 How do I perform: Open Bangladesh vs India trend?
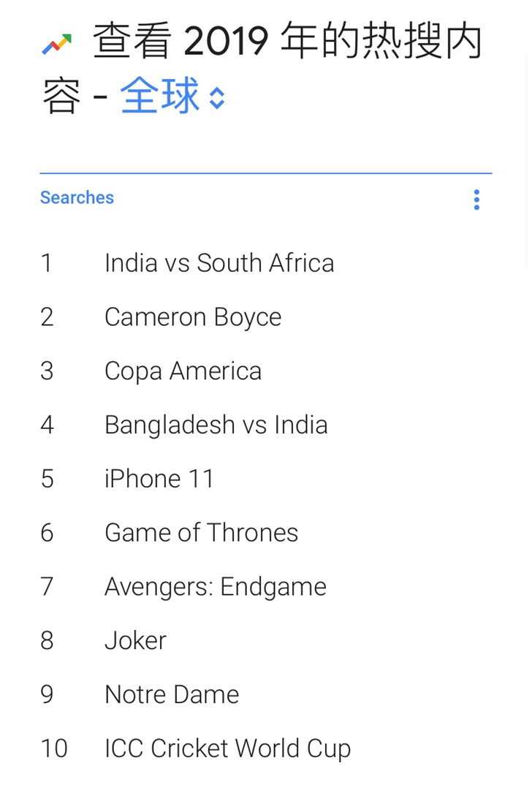point(216,425)
